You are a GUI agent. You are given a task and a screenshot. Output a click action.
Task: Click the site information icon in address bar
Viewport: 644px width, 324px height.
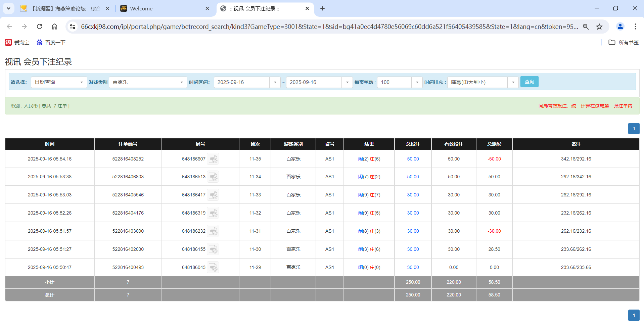point(73,27)
